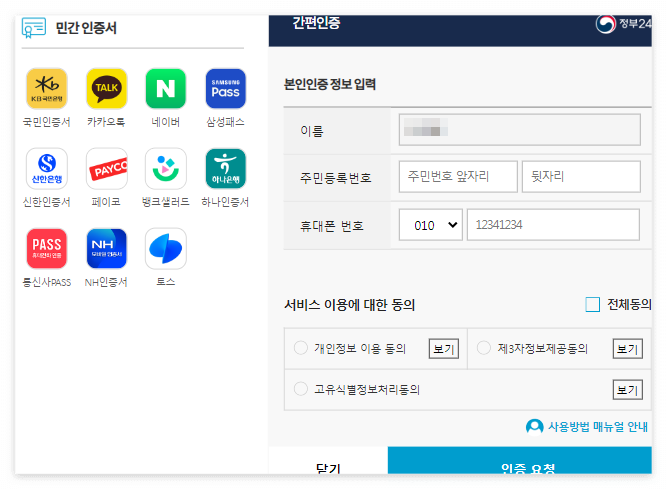Pick the Samsung Pass icon
Screen dimensions: 667x489
pos(225,89)
